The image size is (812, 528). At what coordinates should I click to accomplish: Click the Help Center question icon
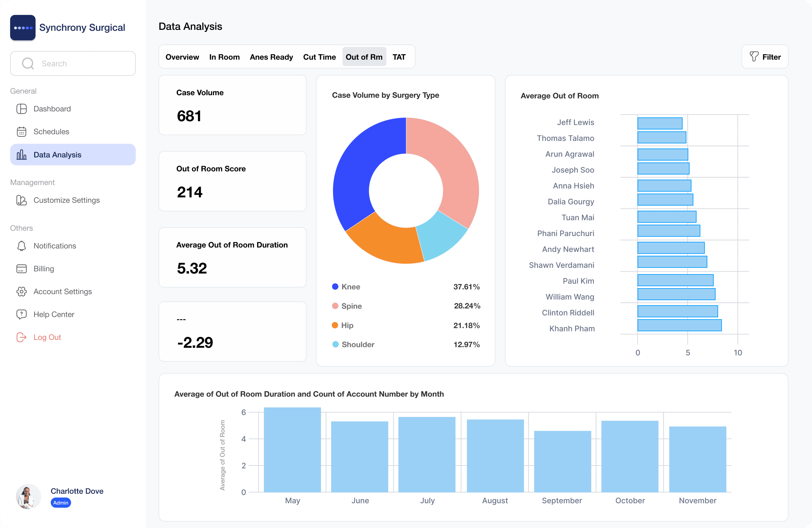(22, 314)
